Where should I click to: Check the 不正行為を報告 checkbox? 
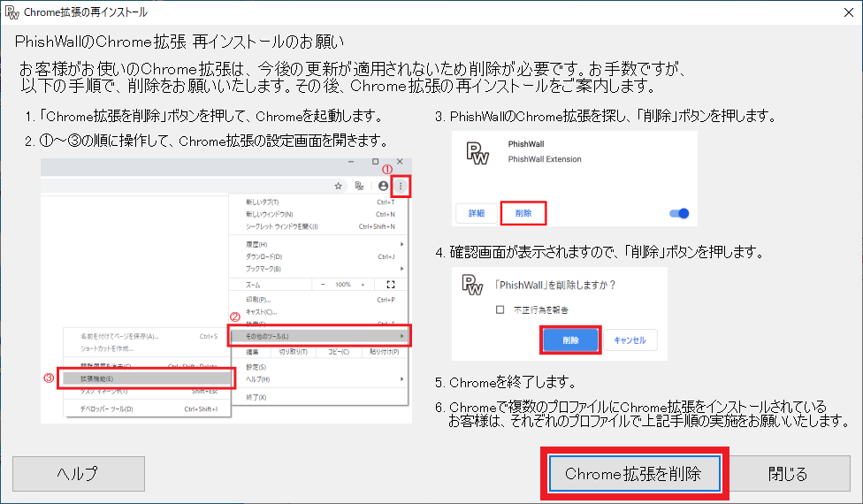(x=500, y=309)
